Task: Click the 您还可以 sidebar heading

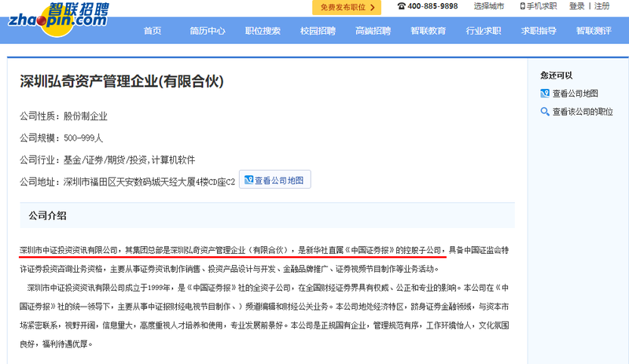Action: tap(556, 75)
